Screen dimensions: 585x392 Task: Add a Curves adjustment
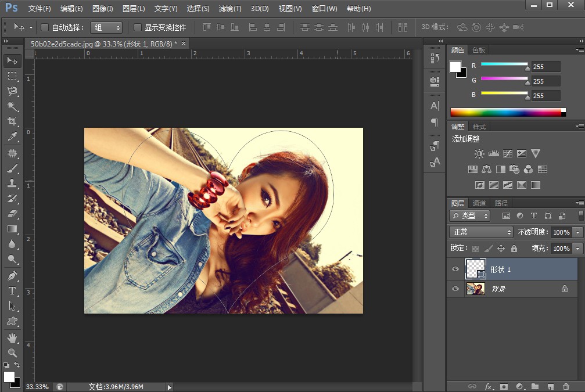pos(507,154)
